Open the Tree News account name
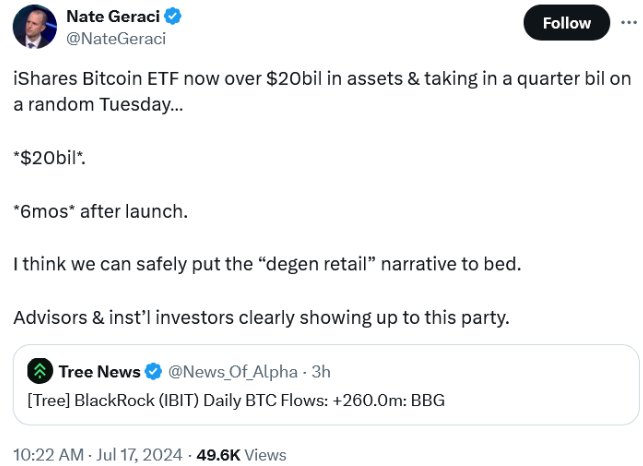The image size is (643, 466). point(100,372)
